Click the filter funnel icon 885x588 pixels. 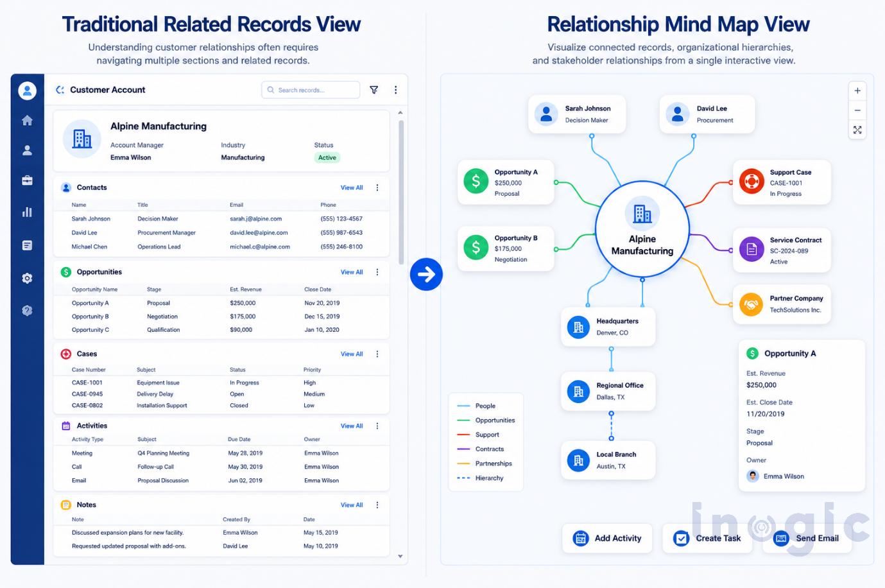374,90
